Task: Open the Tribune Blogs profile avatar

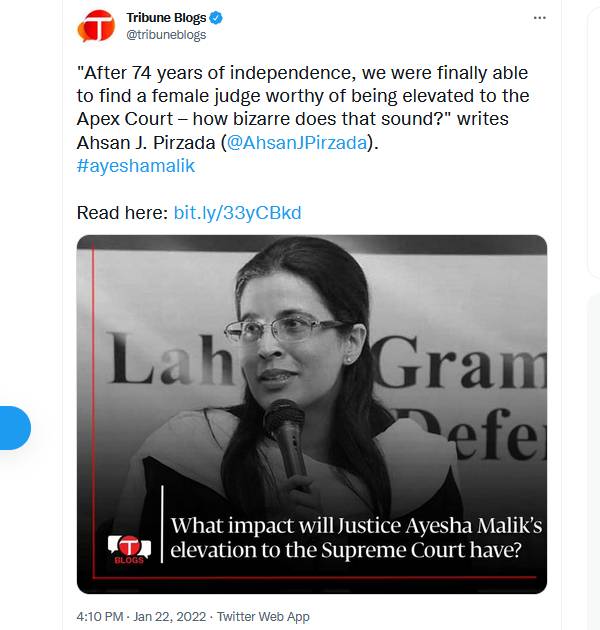Action: tap(97, 27)
